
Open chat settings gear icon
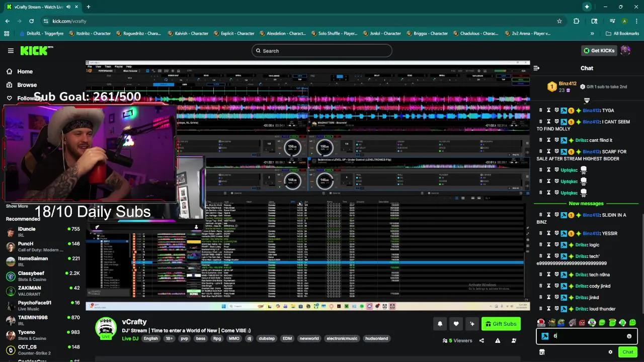[x=610, y=352]
